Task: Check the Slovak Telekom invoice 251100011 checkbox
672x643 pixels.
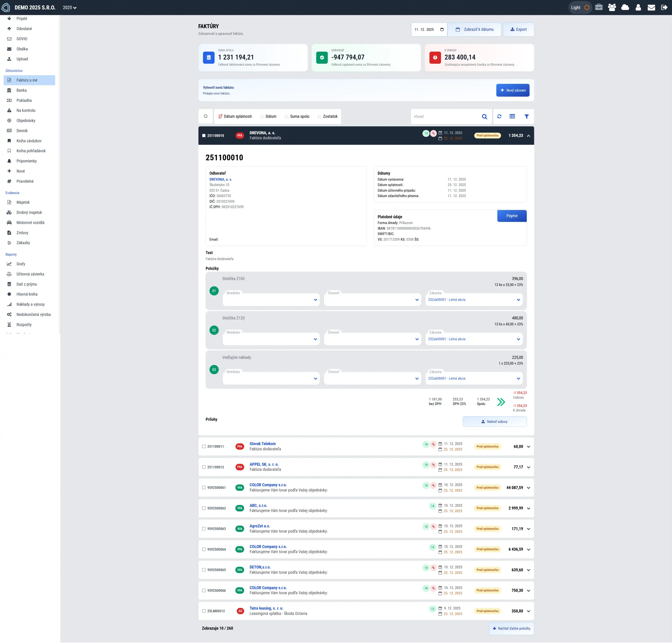Action: coord(204,447)
